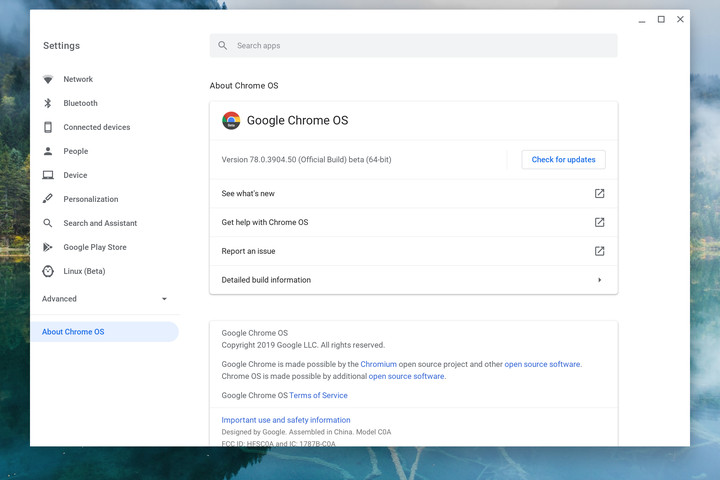Click Search and Assistant label
The image size is (720, 480).
coord(100,223)
